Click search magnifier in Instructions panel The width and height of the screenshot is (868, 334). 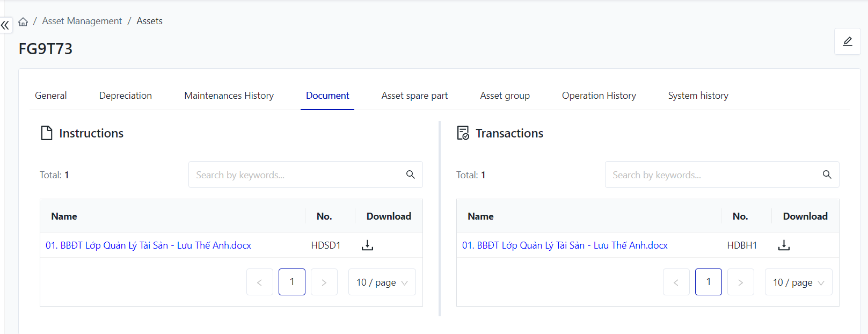410,175
